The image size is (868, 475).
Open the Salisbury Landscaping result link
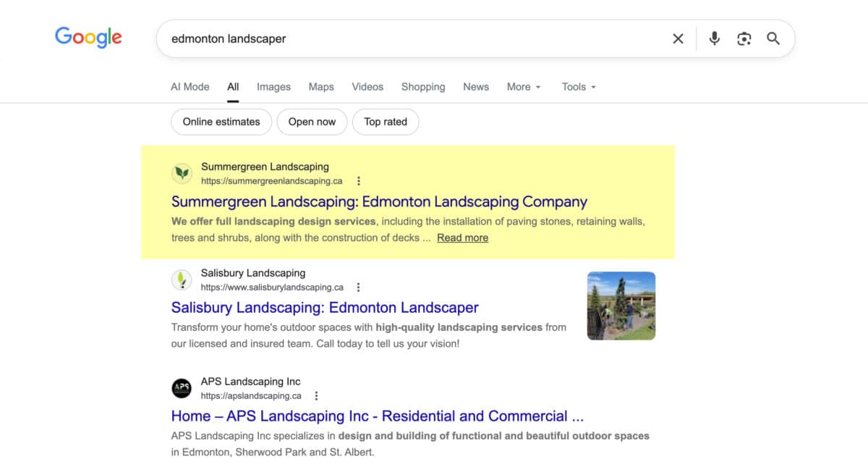click(324, 307)
